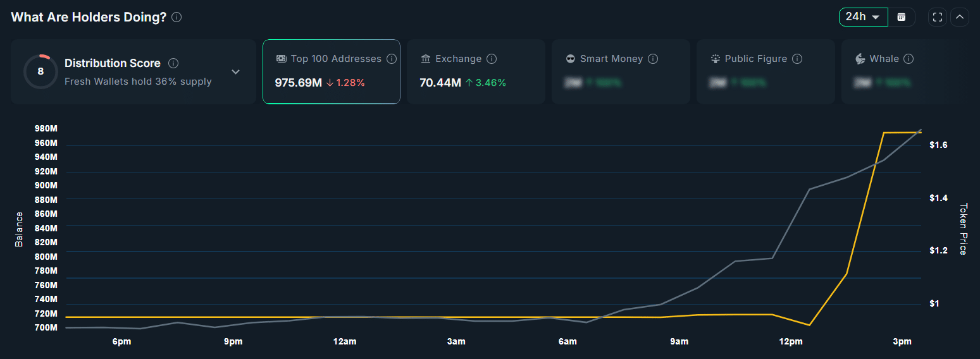Click the Distribution Score gauge showing 8

click(40, 71)
